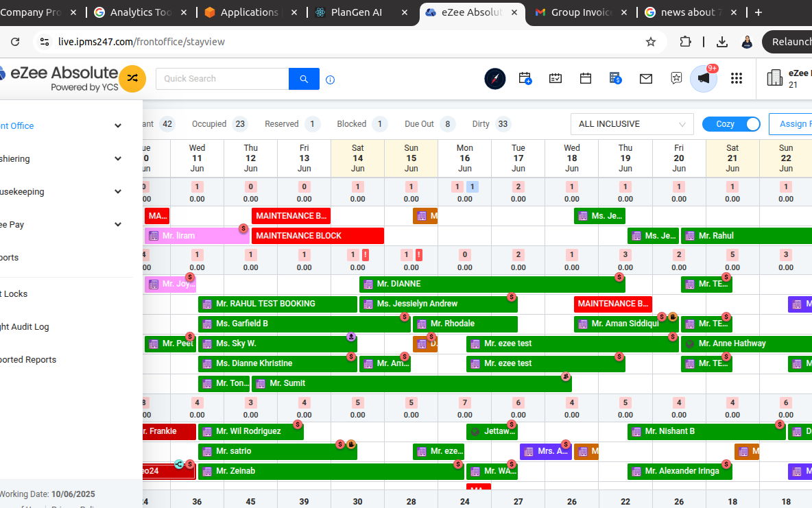Open Night Audit Log in sidebar
Image resolution: width=812 pixels, height=508 pixels.
(x=24, y=327)
